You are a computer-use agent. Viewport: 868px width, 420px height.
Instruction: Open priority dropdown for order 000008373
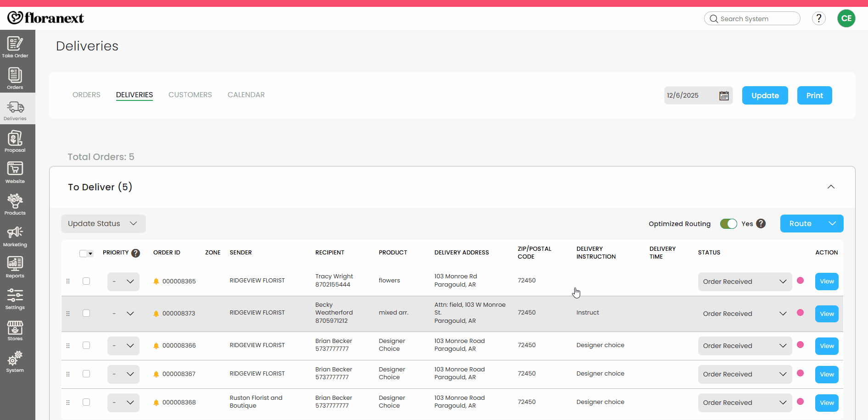pos(123,314)
